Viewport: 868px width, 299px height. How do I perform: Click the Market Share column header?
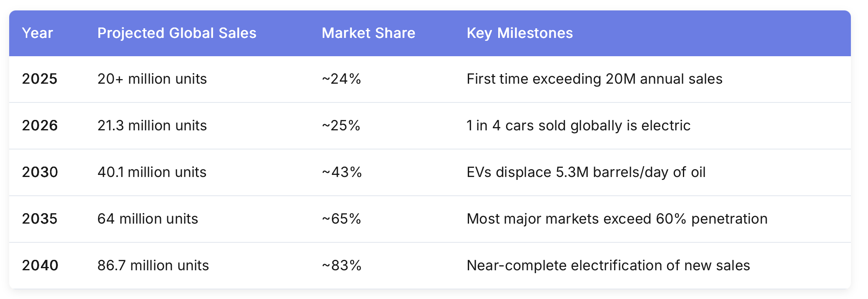tap(369, 33)
